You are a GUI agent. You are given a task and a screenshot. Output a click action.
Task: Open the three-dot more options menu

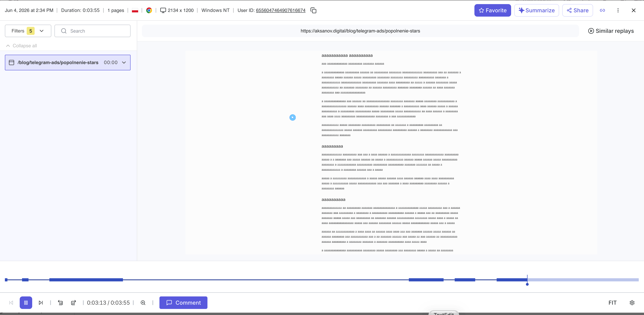click(618, 10)
